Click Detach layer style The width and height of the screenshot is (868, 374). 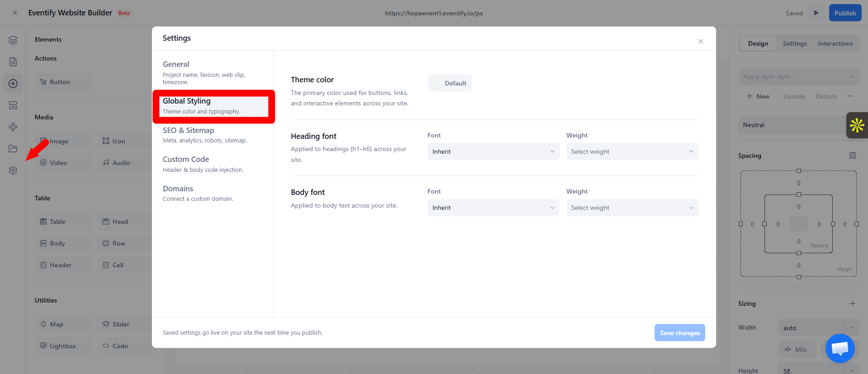826,96
